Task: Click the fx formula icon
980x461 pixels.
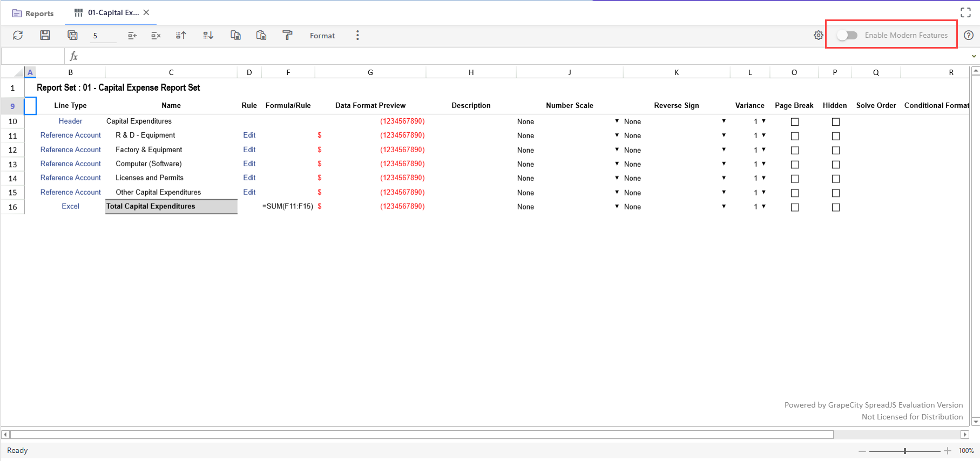Action: [x=74, y=56]
